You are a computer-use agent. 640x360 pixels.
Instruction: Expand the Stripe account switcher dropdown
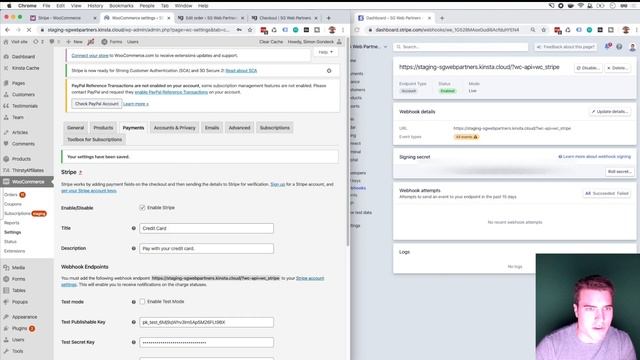pos(369,47)
